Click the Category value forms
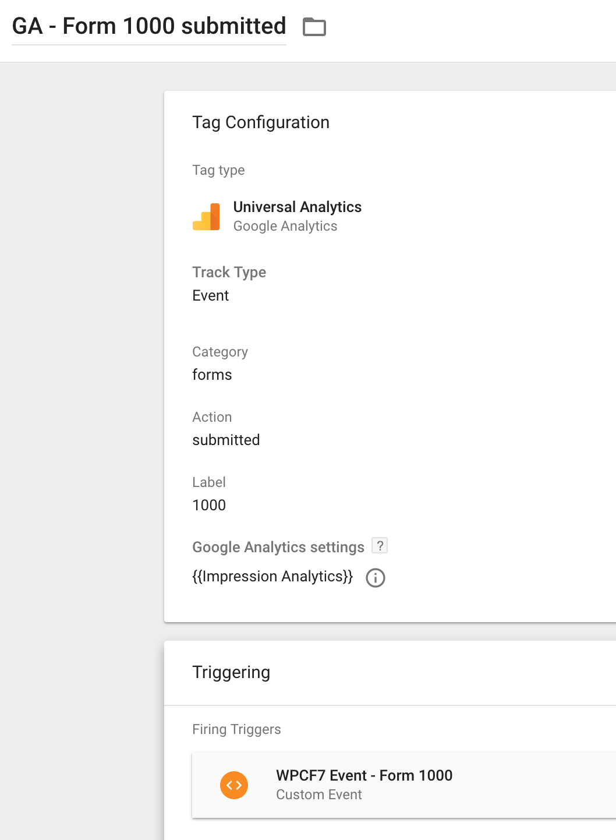The height and width of the screenshot is (840, 616). point(212,375)
